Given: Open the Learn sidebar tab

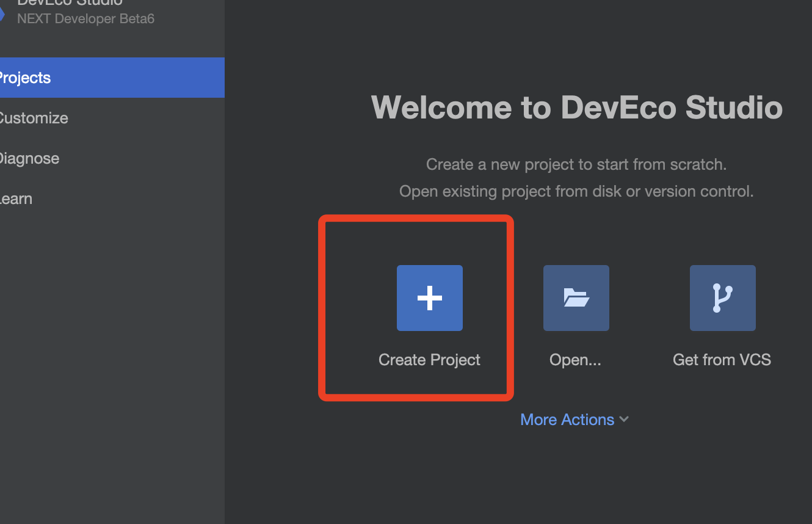Looking at the screenshot, I should pyautogui.click(x=112, y=198).
